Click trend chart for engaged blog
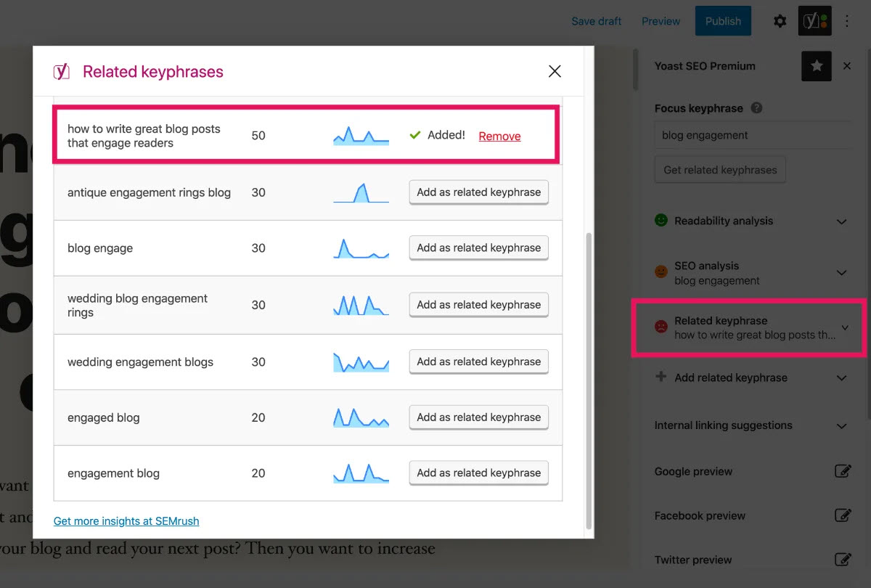871x588 pixels. [361, 417]
